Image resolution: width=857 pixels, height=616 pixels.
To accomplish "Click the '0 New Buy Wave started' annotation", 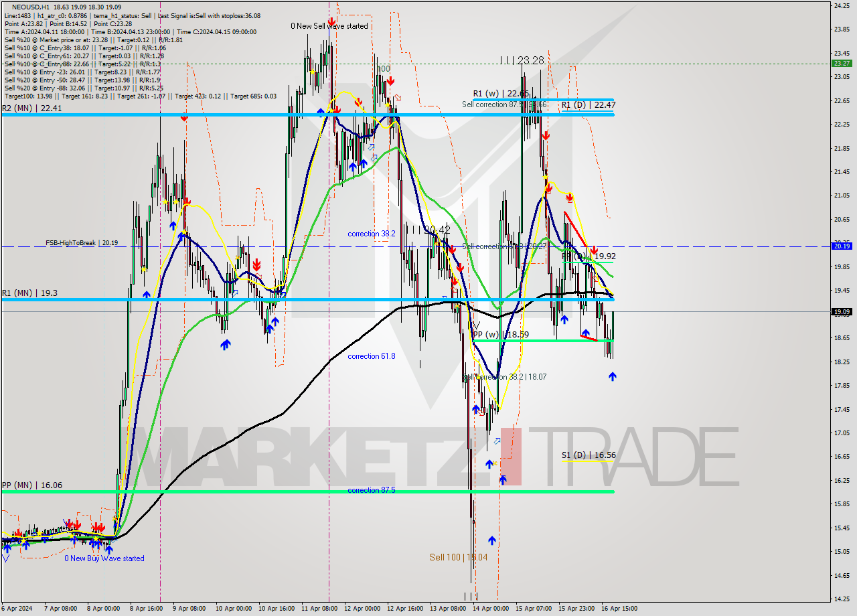I will (104, 558).
